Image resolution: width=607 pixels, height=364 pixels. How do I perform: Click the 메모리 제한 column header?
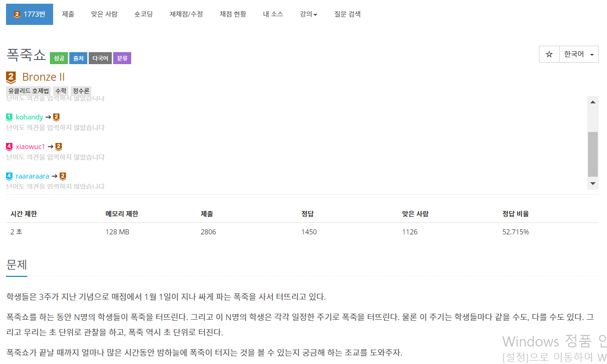(x=122, y=214)
